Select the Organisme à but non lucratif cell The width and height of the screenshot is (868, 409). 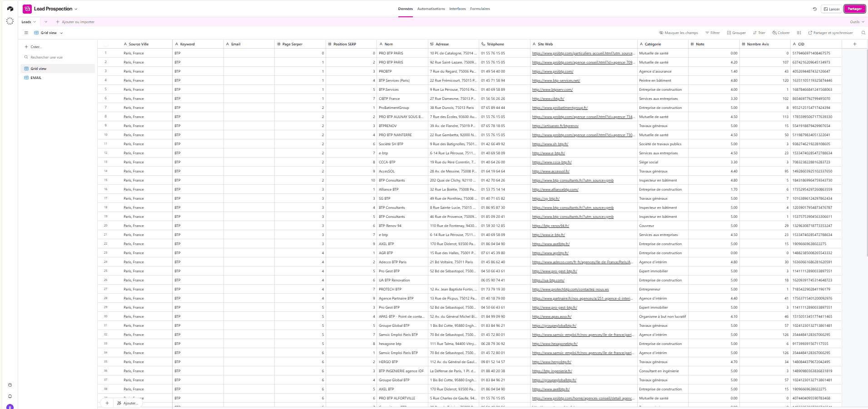click(x=663, y=316)
